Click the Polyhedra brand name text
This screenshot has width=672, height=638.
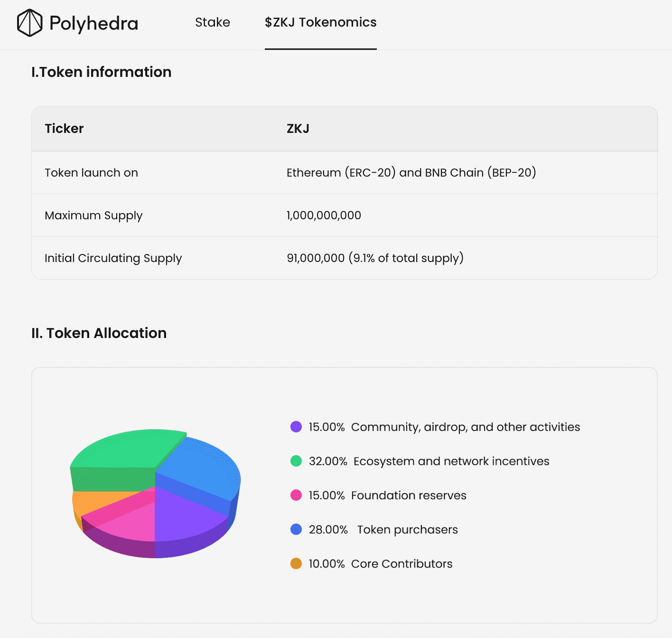tap(94, 23)
